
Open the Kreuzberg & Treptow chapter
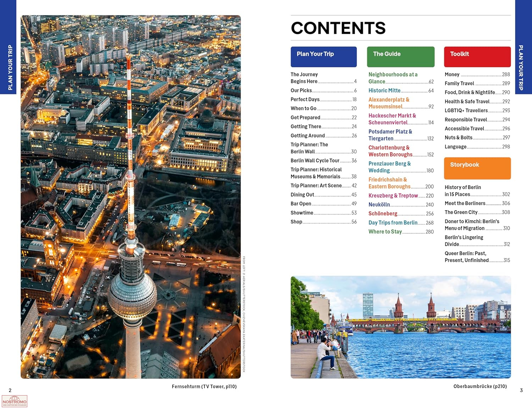click(x=393, y=196)
